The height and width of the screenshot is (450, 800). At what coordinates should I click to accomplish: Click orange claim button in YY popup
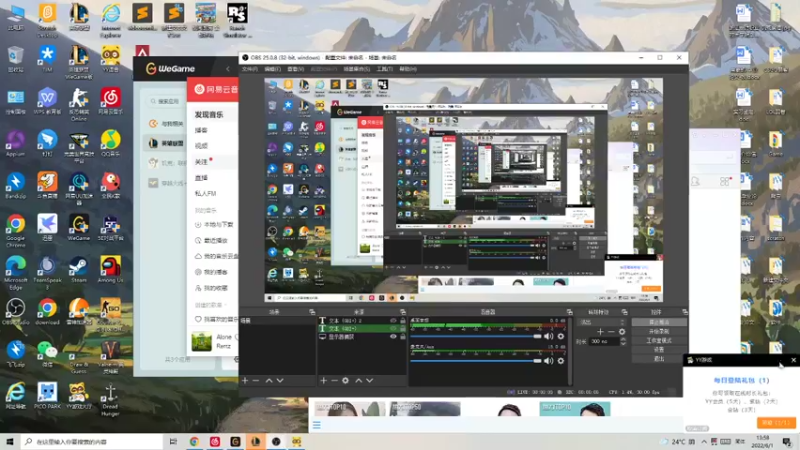pos(776,423)
